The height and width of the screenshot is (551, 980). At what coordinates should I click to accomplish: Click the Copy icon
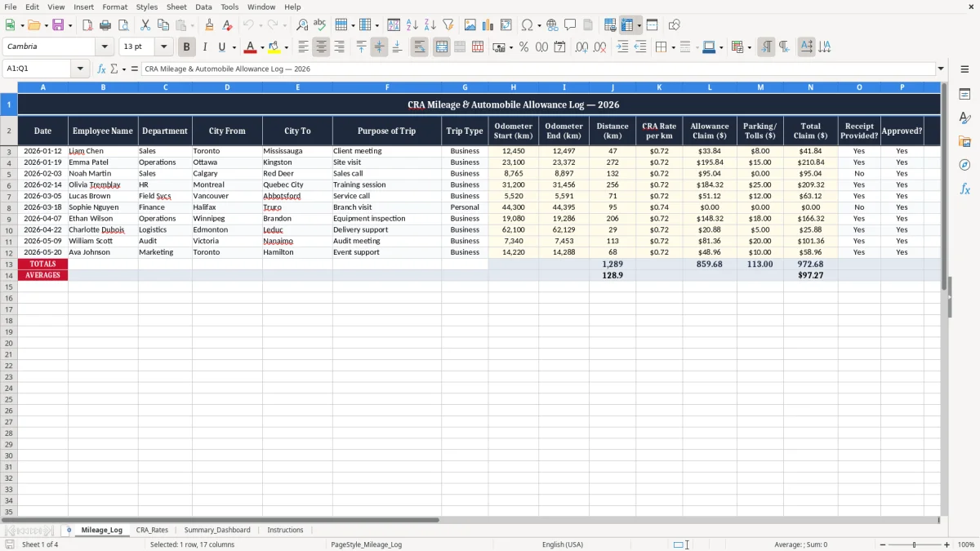[x=163, y=25]
